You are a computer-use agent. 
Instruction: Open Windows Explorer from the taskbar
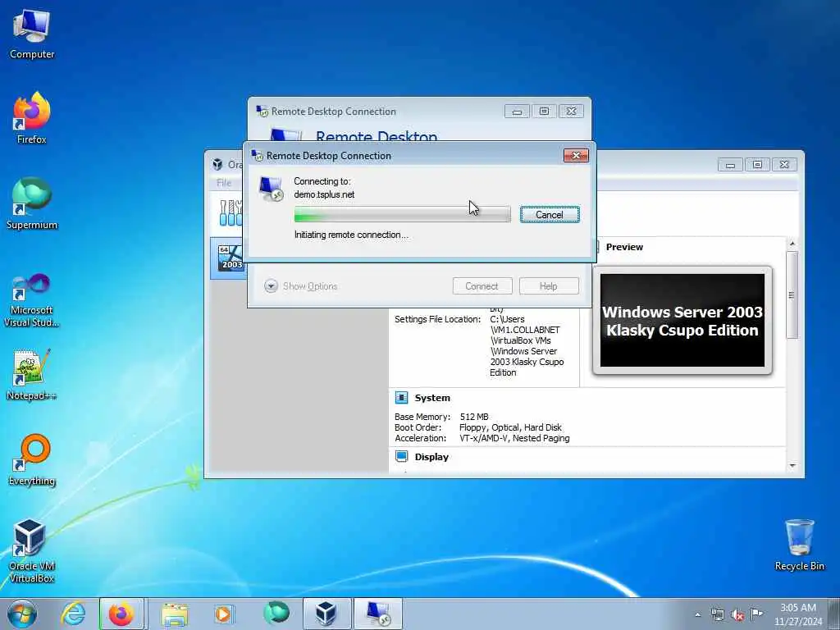[x=174, y=614]
